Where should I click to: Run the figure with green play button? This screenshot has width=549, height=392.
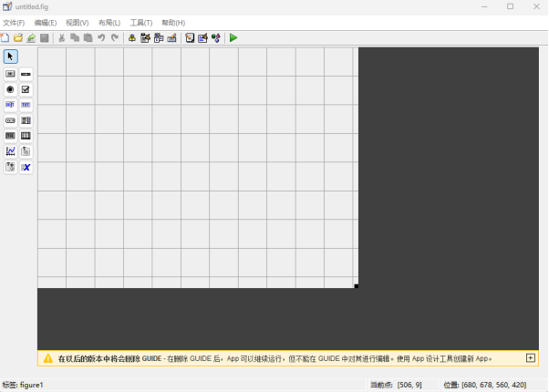click(233, 37)
